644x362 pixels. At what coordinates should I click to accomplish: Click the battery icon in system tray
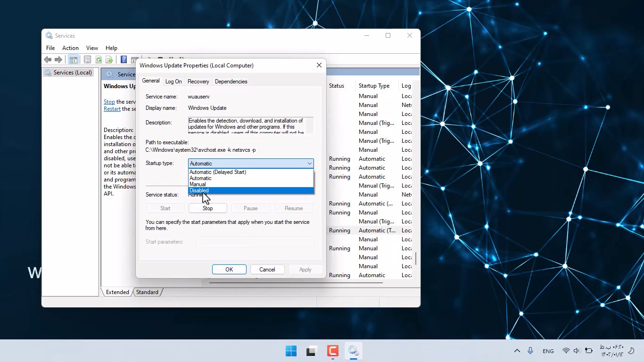[x=588, y=351]
